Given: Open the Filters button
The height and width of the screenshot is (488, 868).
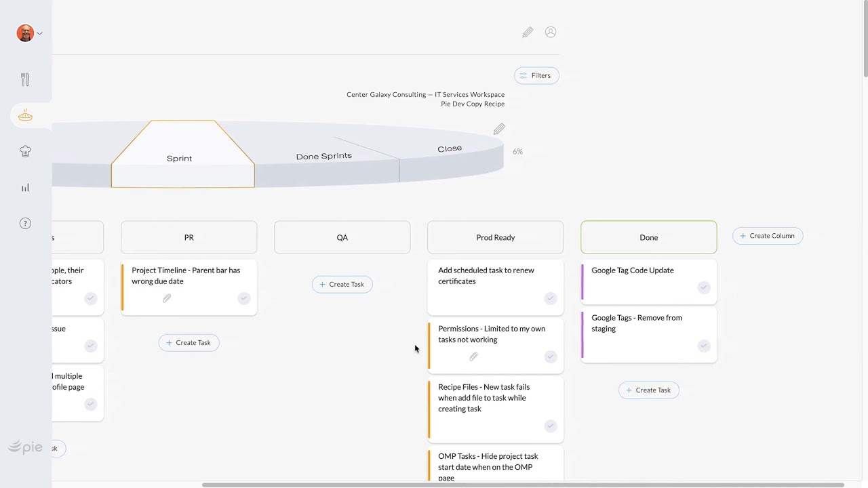Looking at the screenshot, I should click(536, 75).
